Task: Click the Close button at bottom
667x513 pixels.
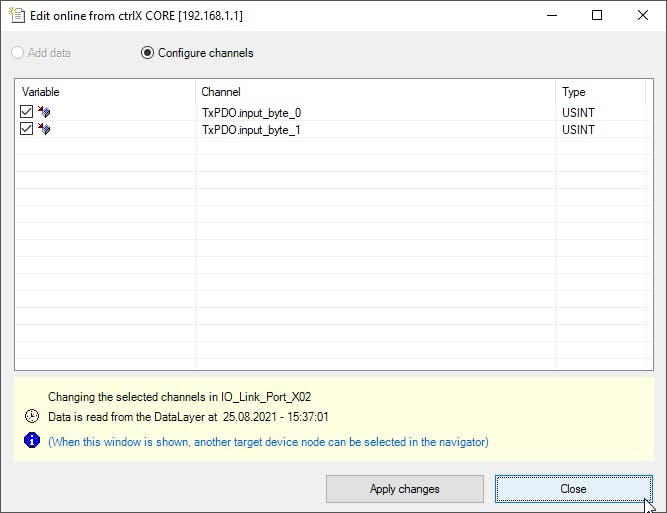Action: (573, 489)
